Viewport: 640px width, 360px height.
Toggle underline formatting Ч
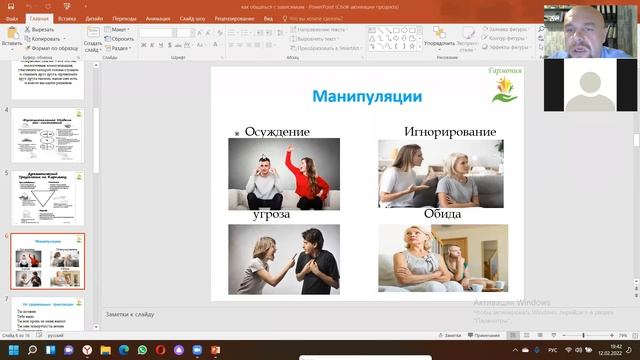pyautogui.click(x=161, y=45)
